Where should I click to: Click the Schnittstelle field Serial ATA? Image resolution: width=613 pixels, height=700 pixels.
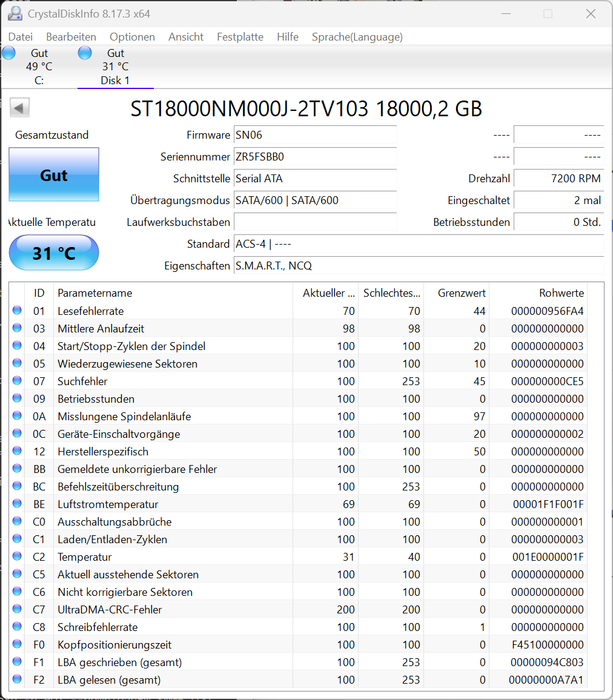pyautogui.click(x=315, y=179)
